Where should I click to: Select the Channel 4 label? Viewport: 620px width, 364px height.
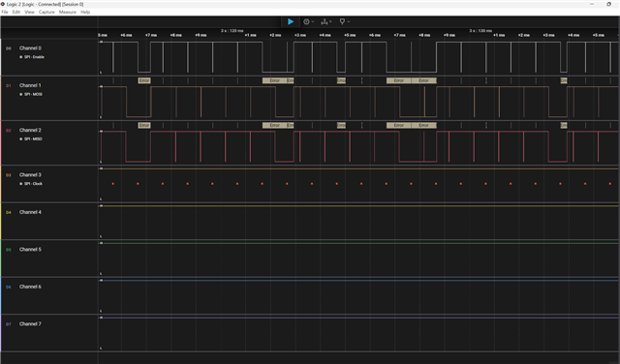point(30,212)
